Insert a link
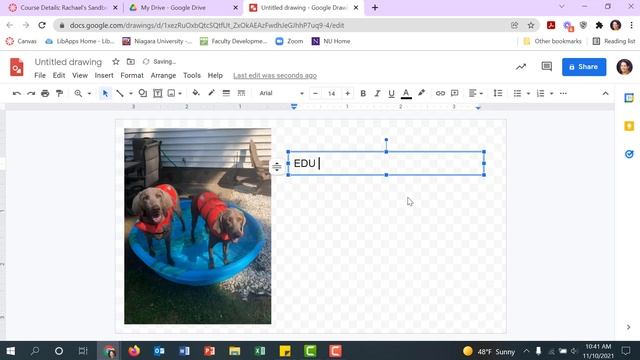Screen dimensions: 640x360 click(x=440, y=93)
